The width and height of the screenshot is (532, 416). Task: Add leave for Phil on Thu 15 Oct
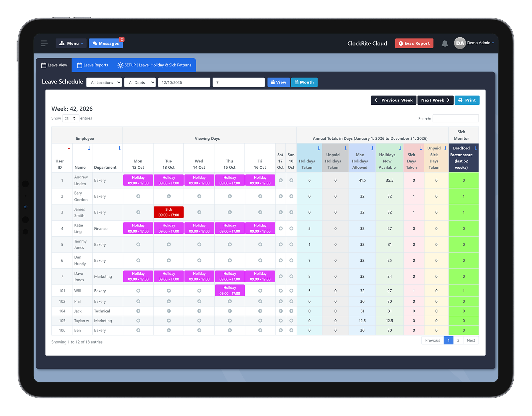(x=230, y=301)
